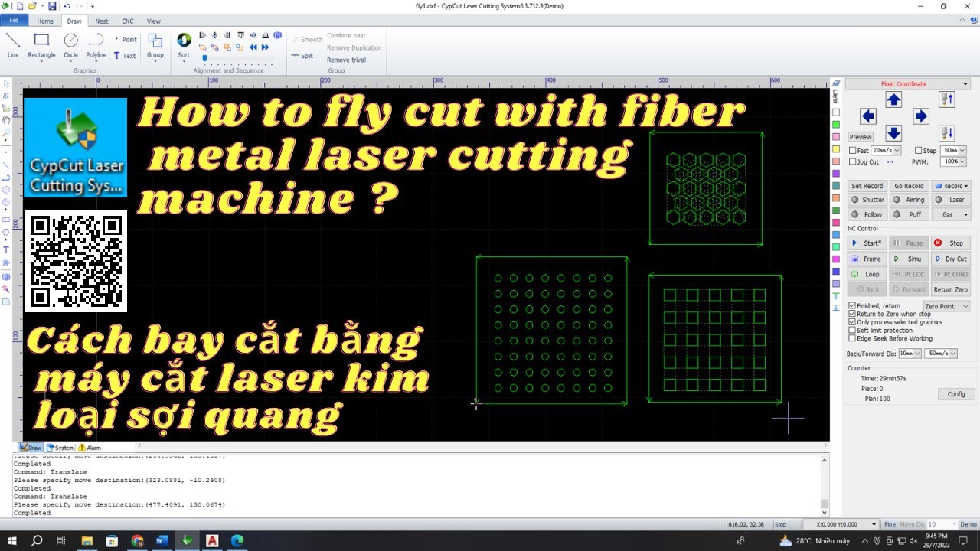Open the Float Coordinate dropdown
The image size is (980, 551).
(908, 84)
